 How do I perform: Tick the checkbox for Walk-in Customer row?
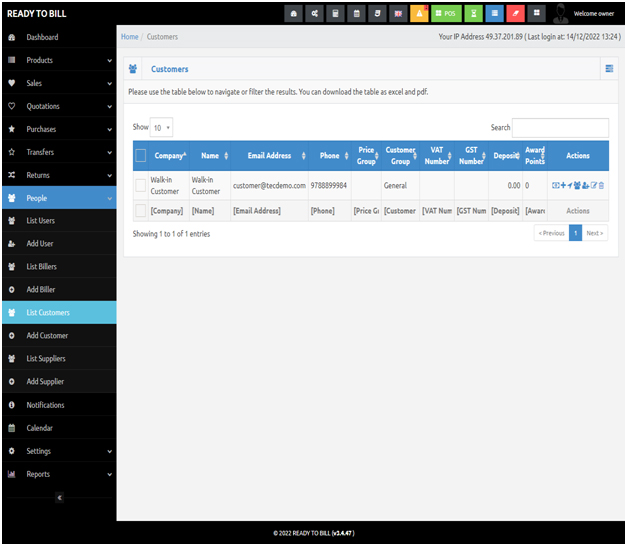pyautogui.click(x=141, y=186)
